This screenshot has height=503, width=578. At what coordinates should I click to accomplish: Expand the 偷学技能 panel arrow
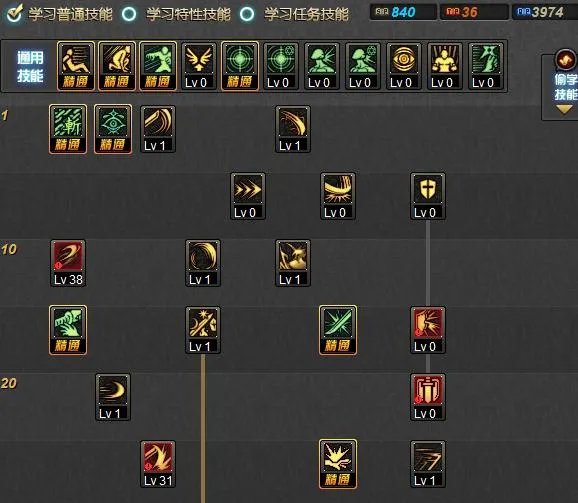(x=564, y=109)
